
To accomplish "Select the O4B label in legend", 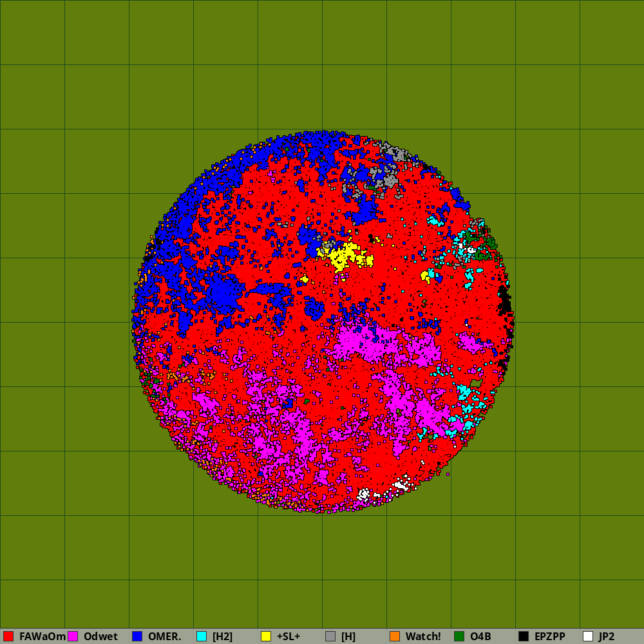I will (480, 636).
